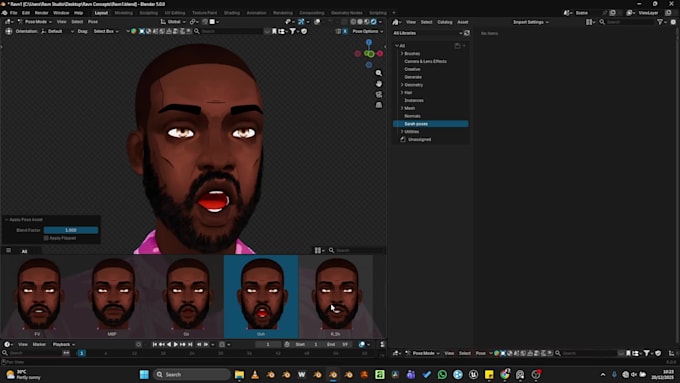Play animation in reverse in timeline
Image resolution: width=680 pixels, height=383 pixels.
pyautogui.click(x=169, y=344)
